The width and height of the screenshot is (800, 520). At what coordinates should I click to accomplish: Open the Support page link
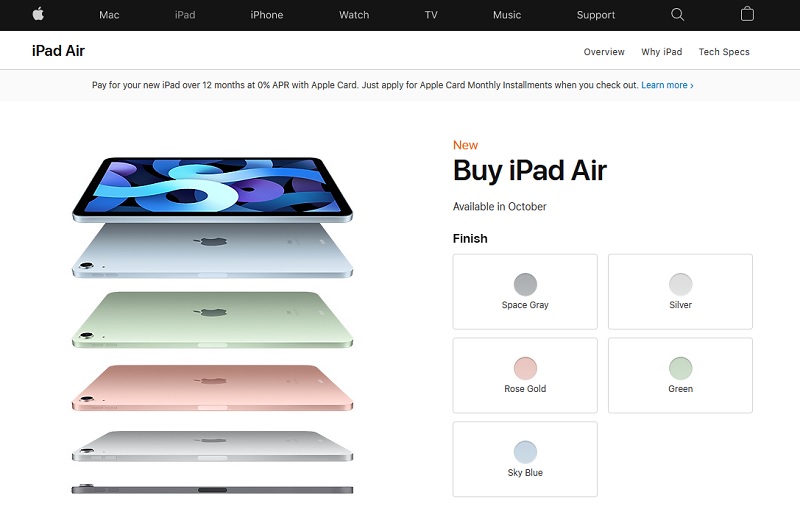[595, 15]
